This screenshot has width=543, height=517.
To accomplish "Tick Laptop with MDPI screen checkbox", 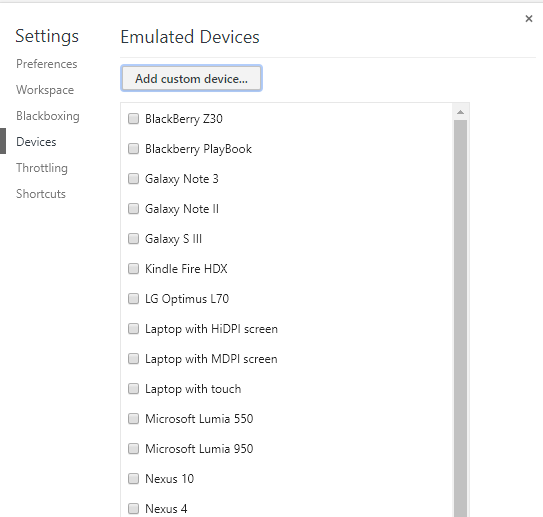I will tap(133, 359).
